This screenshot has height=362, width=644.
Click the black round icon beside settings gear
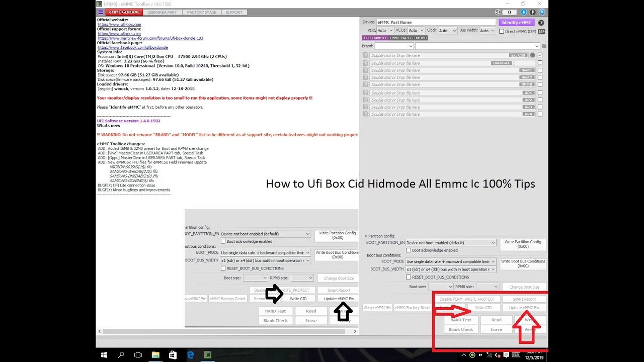(x=533, y=12)
